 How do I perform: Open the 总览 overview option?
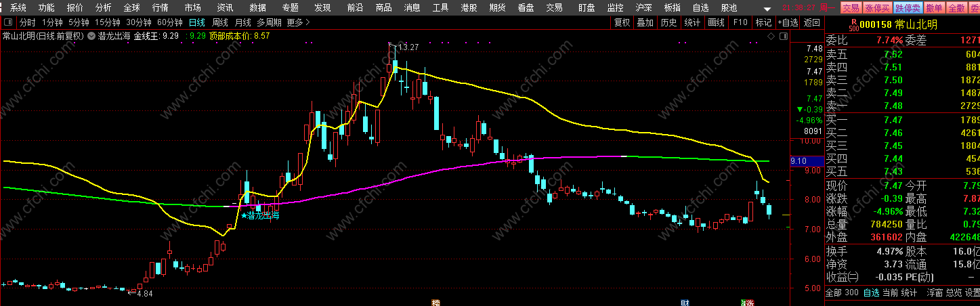click(x=954, y=292)
